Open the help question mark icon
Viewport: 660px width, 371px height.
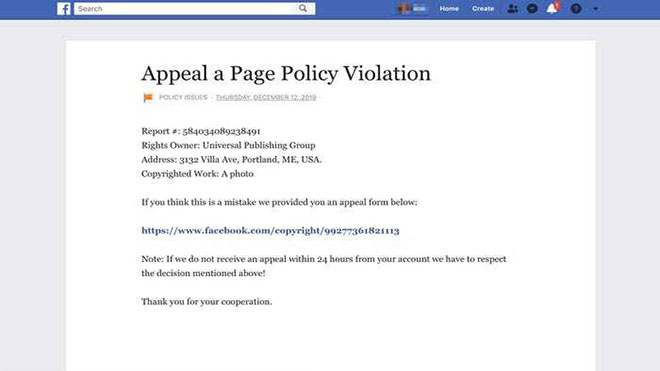pyautogui.click(x=576, y=8)
